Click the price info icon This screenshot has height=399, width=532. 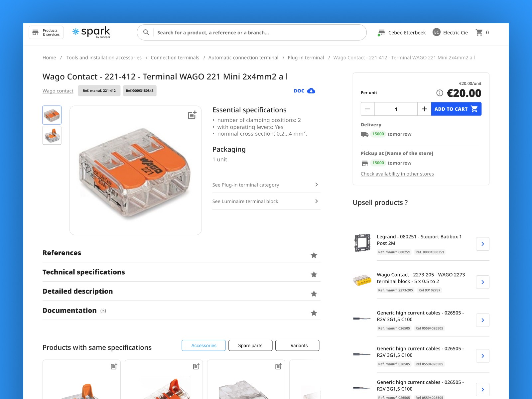[440, 93]
